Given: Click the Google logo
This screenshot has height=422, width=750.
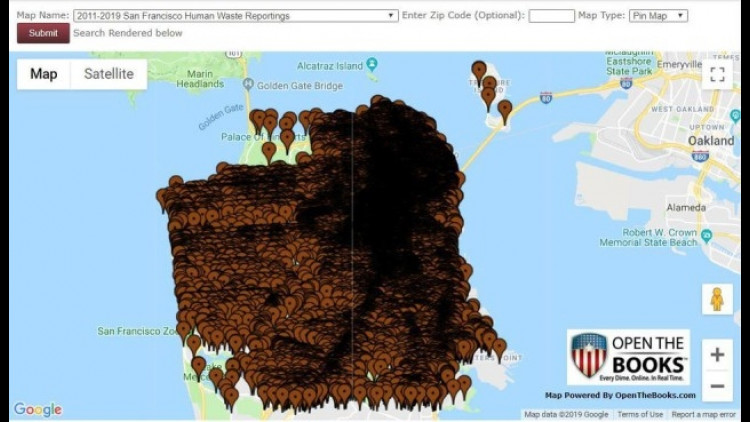Looking at the screenshot, I should (38, 409).
